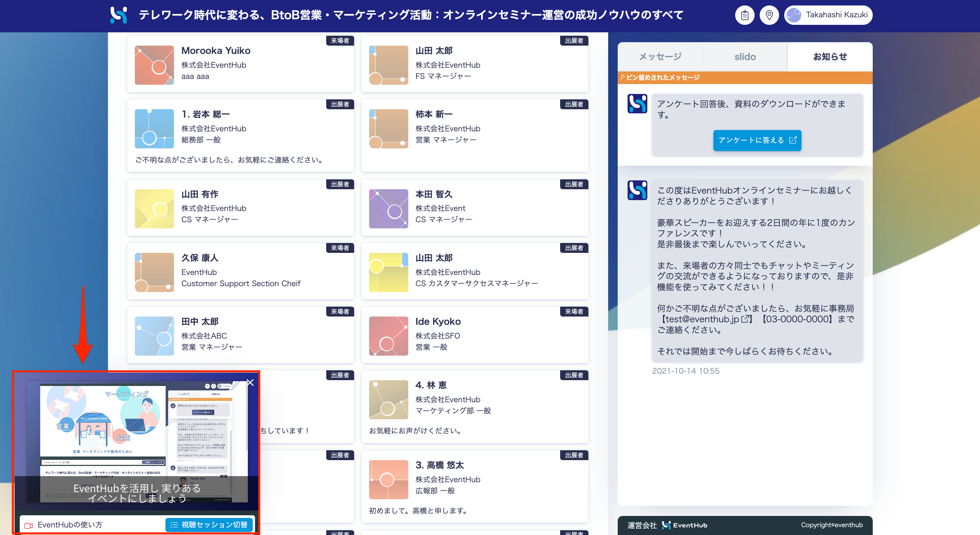Click 出展者 badge on 柿本 新一 card
The image size is (980, 535).
(574, 104)
